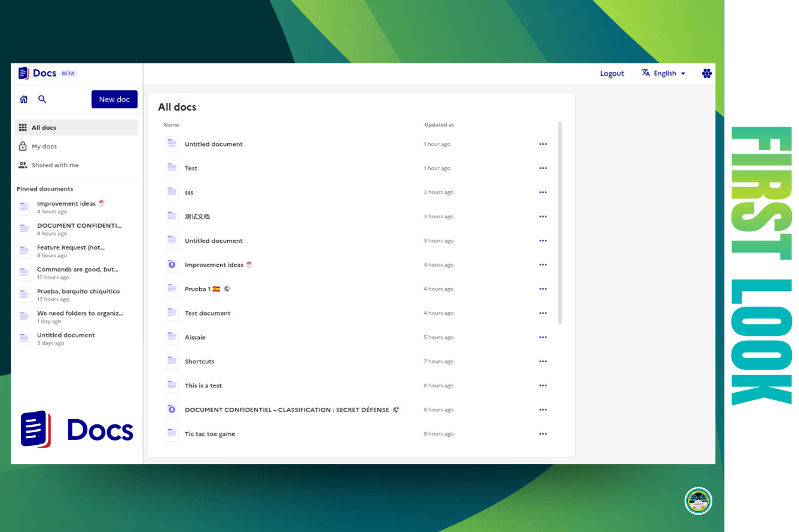Open the English language dropdown
Viewport: 799px width, 532px height.
point(664,74)
